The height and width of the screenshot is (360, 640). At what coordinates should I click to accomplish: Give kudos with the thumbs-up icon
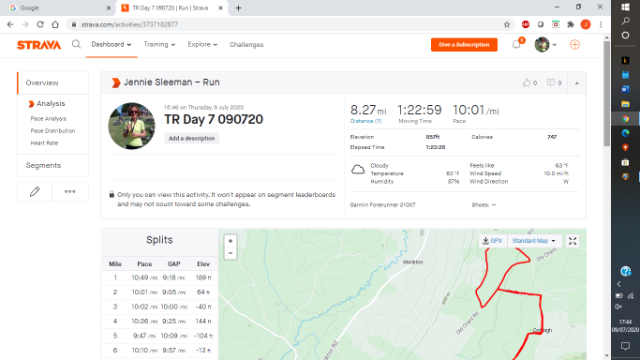(x=526, y=83)
